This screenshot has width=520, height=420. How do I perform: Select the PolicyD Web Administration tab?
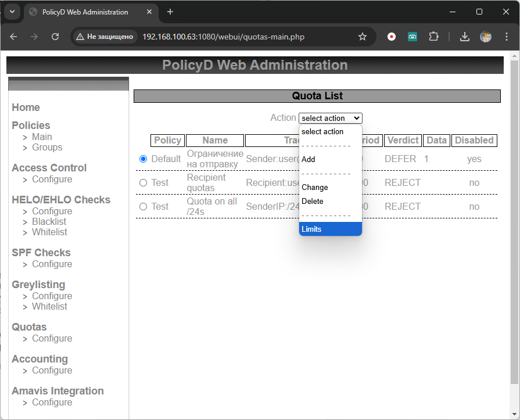point(85,12)
